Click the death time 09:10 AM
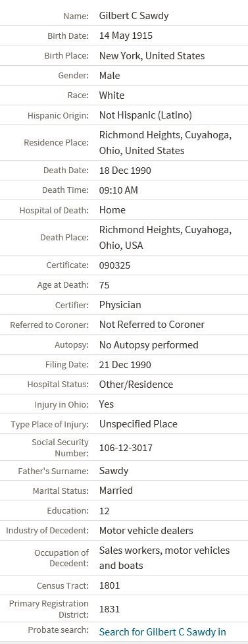Viewport: 248px width, 644px height. tap(118, 190)
